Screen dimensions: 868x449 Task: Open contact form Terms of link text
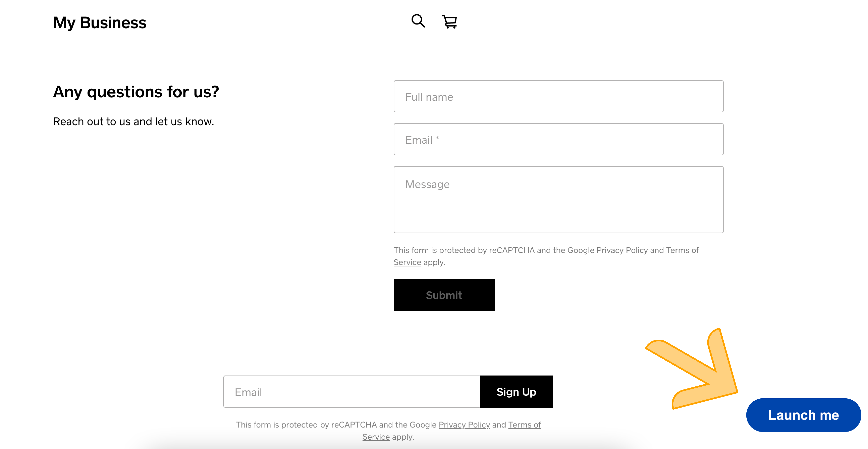tap(682, 250)
